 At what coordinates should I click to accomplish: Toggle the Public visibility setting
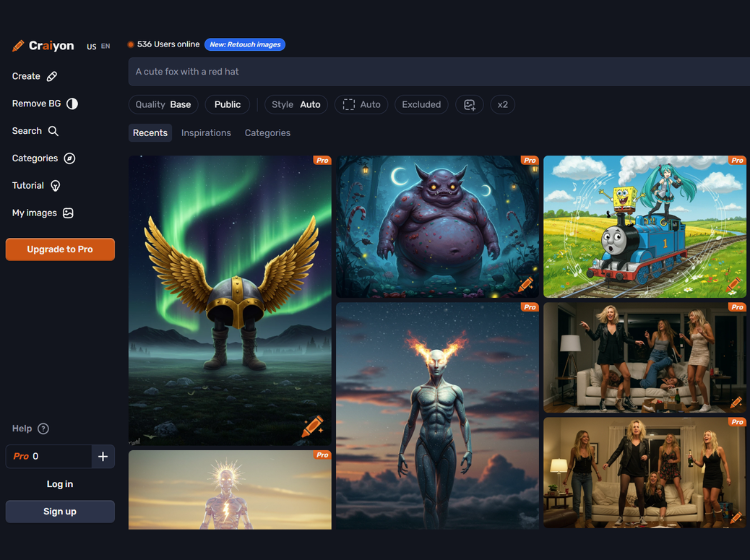click(227, 104)
